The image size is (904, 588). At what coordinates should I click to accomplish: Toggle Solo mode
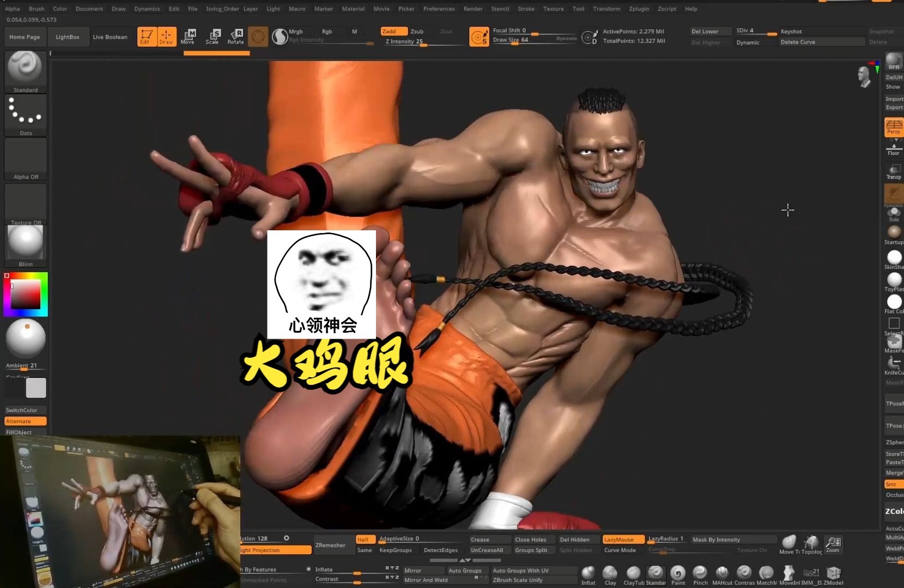tap(894, 215)
